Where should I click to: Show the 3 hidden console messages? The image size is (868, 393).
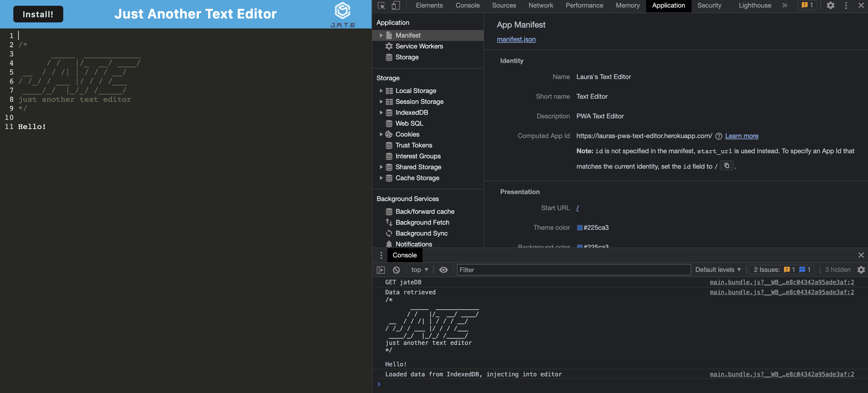[837, 270]
